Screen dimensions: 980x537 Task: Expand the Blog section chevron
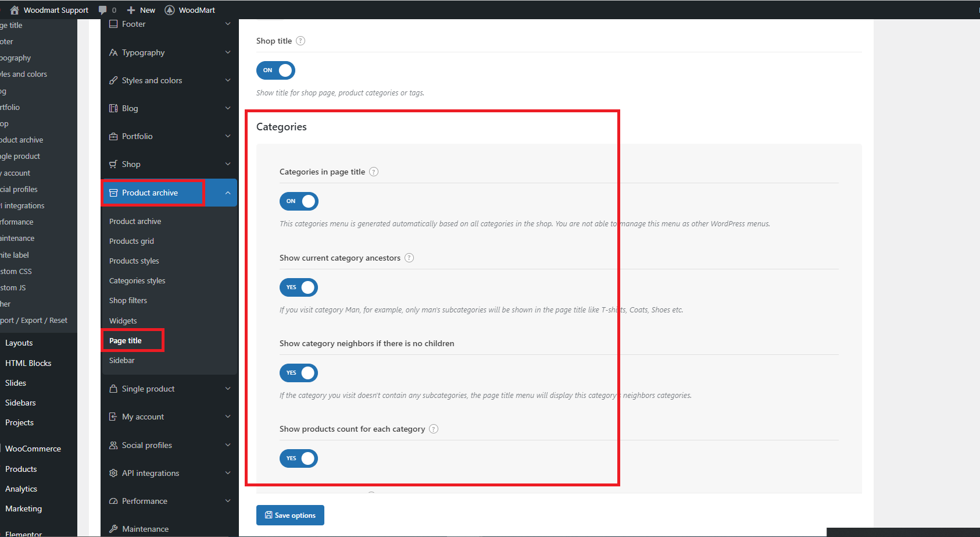tap(228, 108)
